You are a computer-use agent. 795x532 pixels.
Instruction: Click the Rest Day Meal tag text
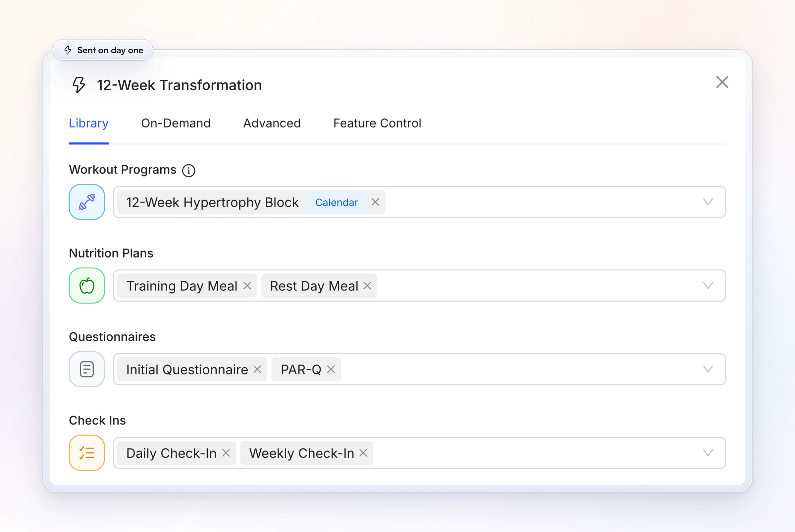(314, 286)
